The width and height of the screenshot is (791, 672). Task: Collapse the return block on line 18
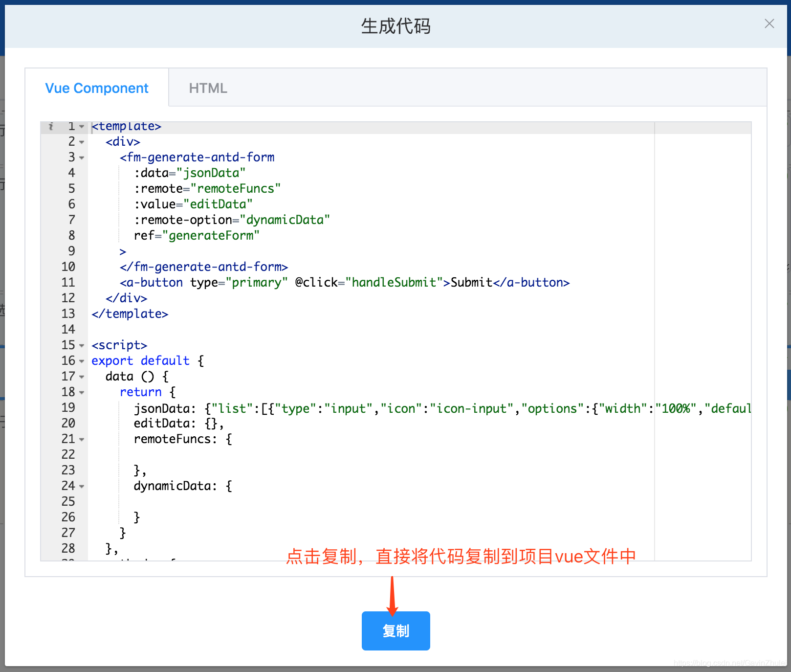[x=82, y=393]
